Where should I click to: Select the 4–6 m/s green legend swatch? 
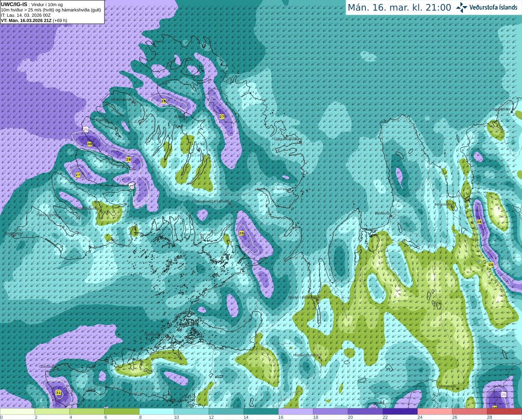pyautogui.click(x=87, y=411)
